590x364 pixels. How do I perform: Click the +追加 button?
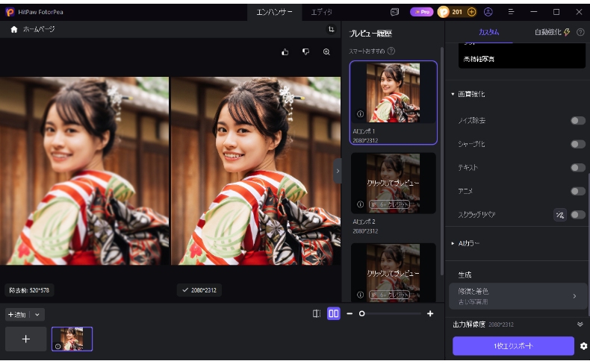tap(17, 315)
